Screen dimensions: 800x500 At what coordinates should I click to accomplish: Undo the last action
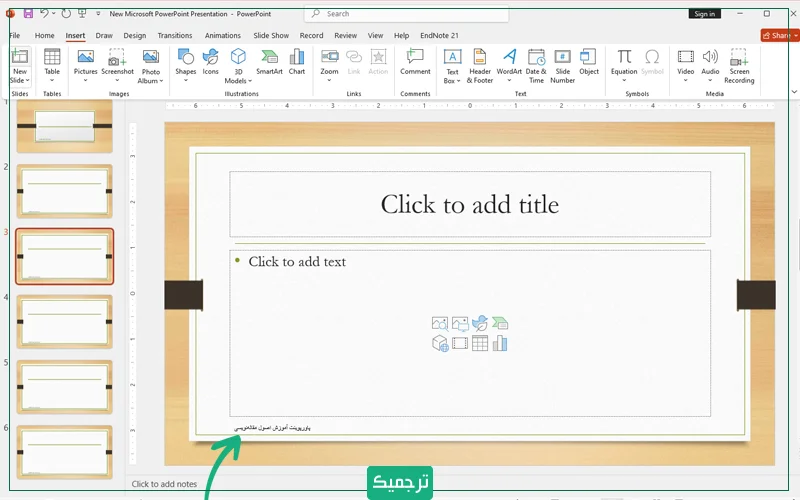click(44, 14)
